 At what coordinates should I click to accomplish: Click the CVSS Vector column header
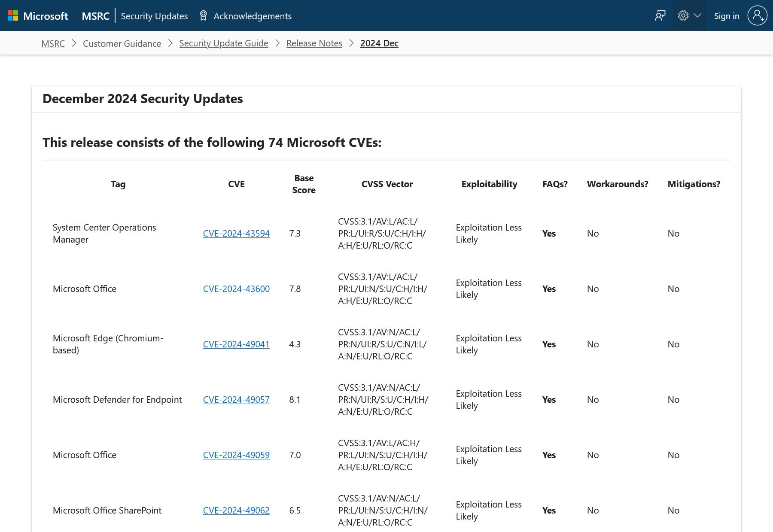tap(387, 184)
